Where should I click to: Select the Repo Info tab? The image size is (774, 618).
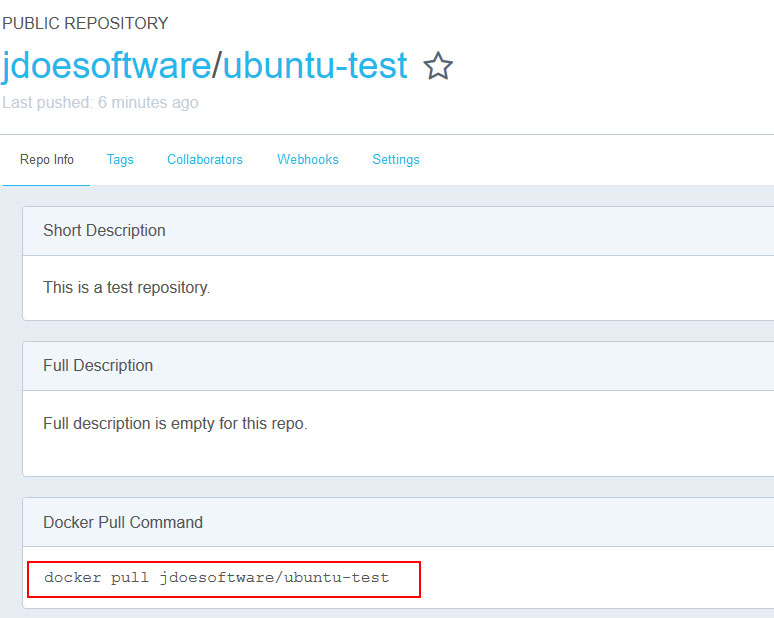46,159
